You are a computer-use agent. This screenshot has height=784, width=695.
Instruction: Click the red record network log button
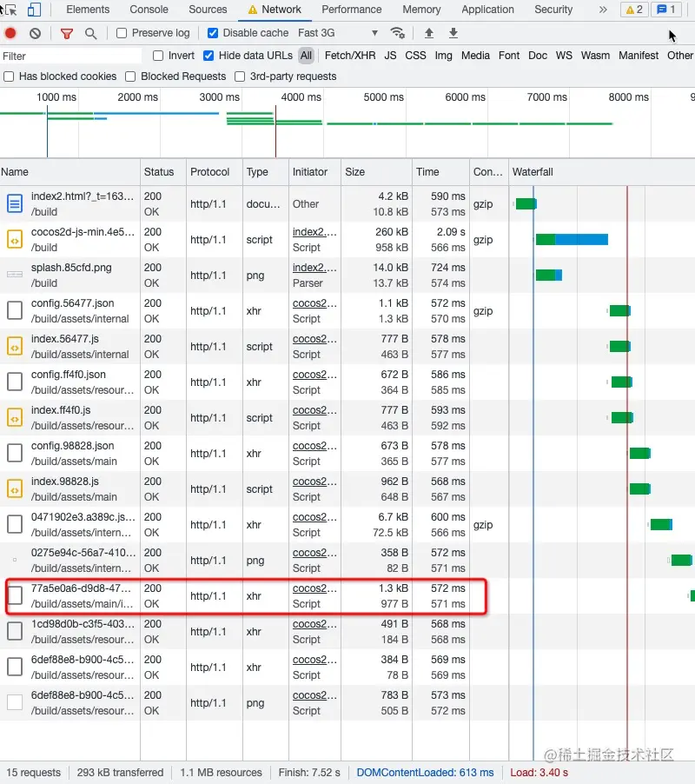pyautogui.click(x=10, y=33)
